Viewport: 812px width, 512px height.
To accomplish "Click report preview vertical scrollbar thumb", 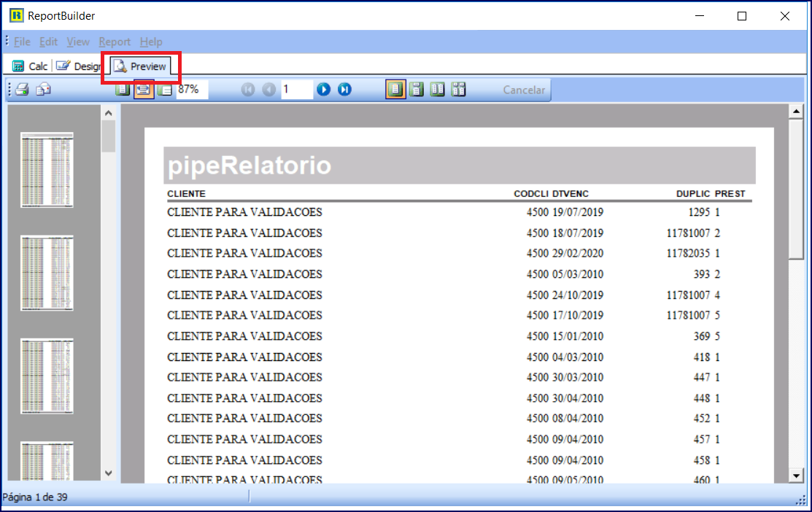I will pos(796,189).
